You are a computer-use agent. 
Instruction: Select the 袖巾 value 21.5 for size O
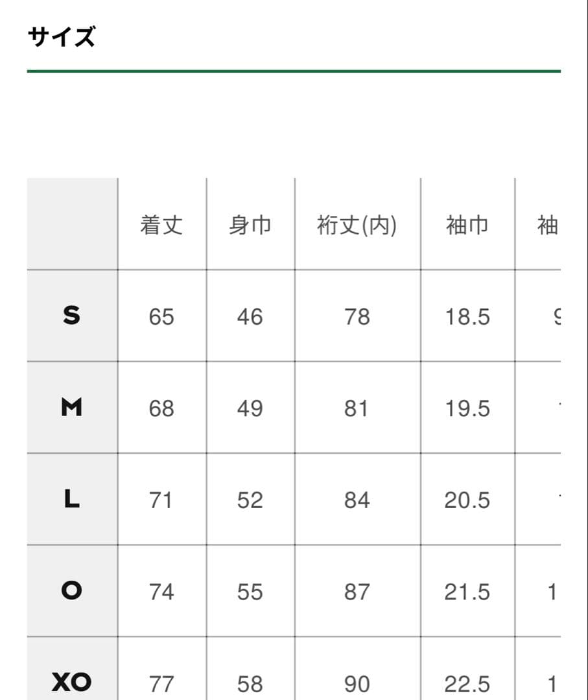click(467, 592)
